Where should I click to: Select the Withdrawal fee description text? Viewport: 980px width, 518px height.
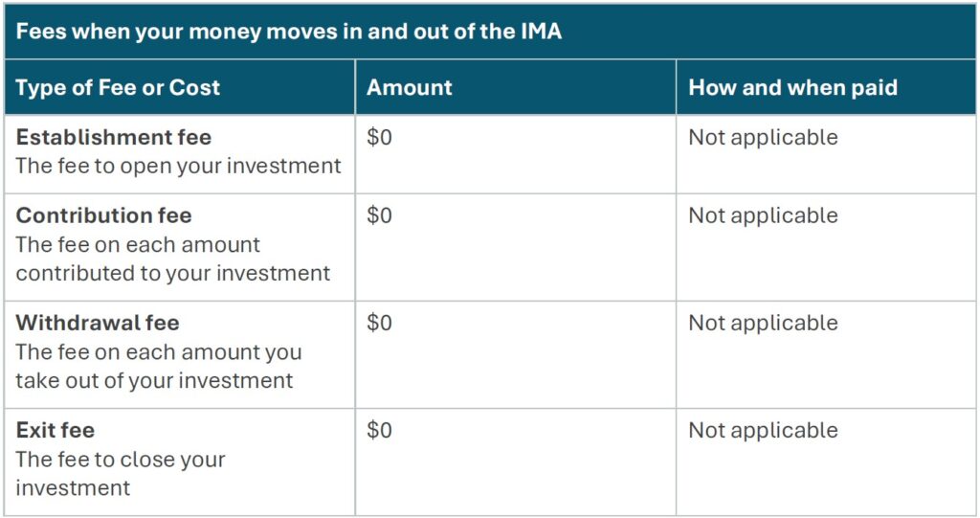click(158, 366)
